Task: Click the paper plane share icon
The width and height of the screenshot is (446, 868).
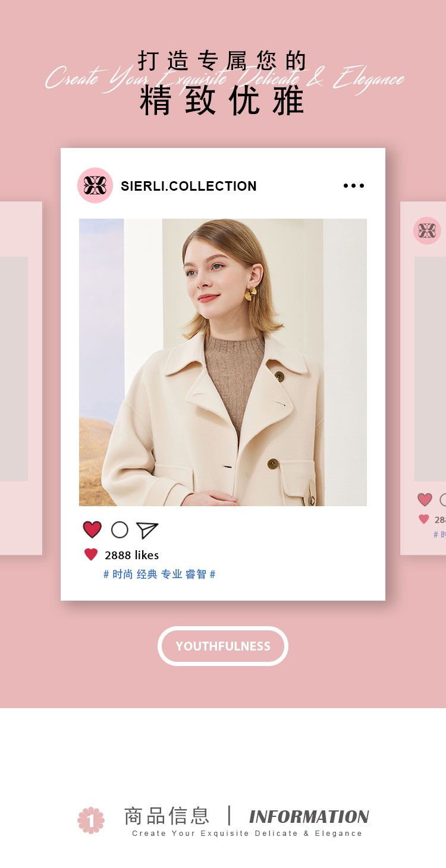Action: [147, 530]
